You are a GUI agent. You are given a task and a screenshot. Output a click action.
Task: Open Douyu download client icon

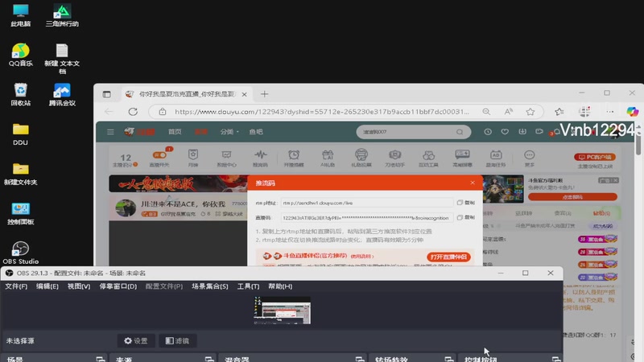(522, 132)
